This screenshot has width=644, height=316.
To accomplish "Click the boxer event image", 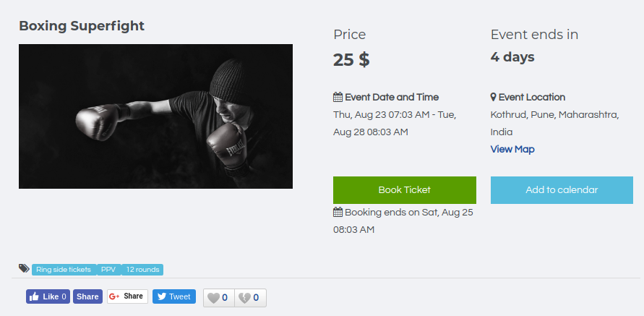I will point(155,116).
